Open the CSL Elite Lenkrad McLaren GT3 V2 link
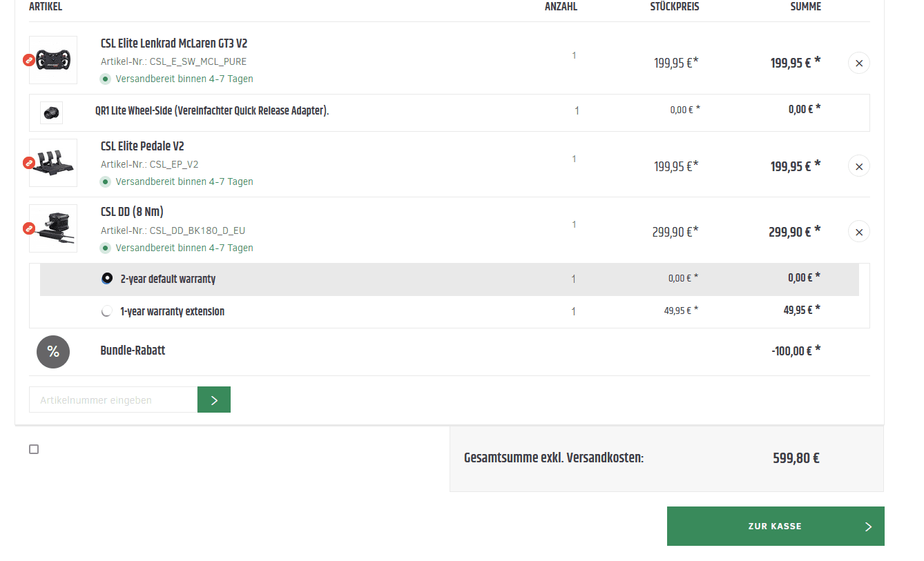This screenshot has width=924, height=561. click(174, 43)
